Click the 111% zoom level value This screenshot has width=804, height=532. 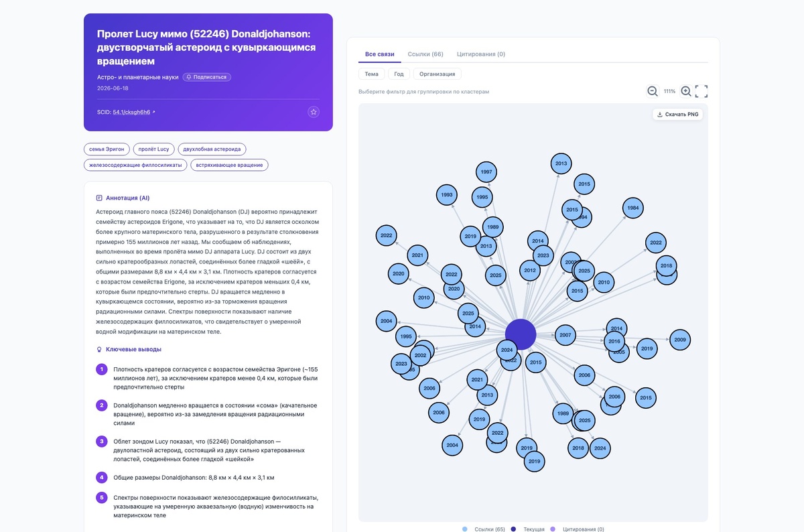(669, 91)
